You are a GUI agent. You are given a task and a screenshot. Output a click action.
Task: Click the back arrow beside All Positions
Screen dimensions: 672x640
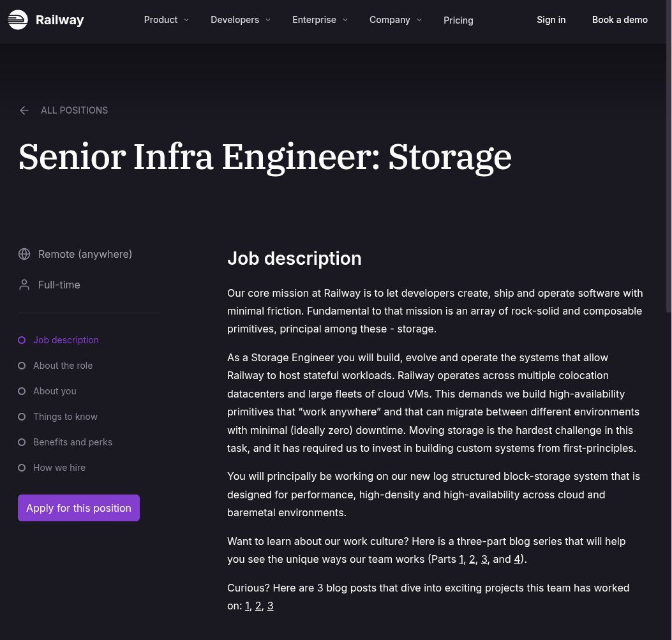tap(24, 110)
